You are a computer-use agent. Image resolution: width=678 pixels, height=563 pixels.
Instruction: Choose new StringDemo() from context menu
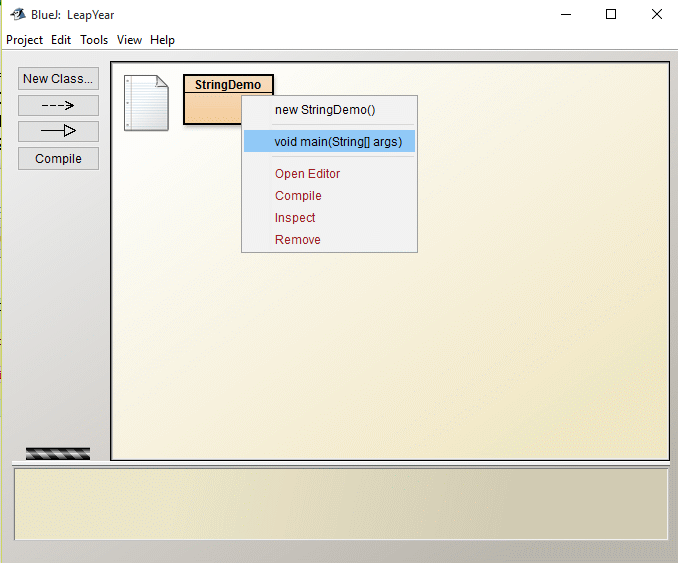pos(325,110)
